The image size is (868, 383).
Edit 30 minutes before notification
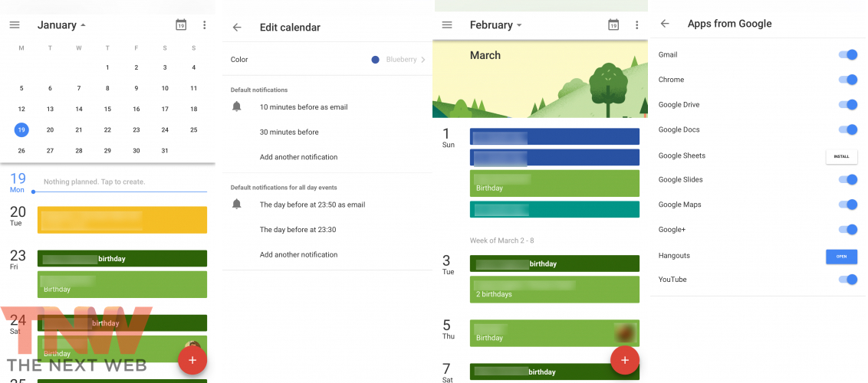(289, 132)
